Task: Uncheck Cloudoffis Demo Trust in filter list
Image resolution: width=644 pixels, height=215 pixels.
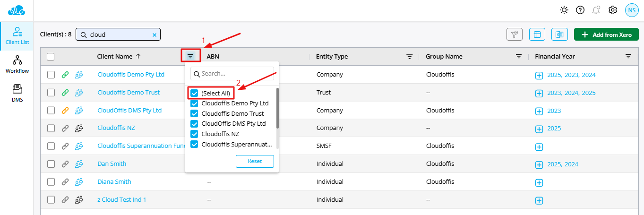Action: pos(194,113)
